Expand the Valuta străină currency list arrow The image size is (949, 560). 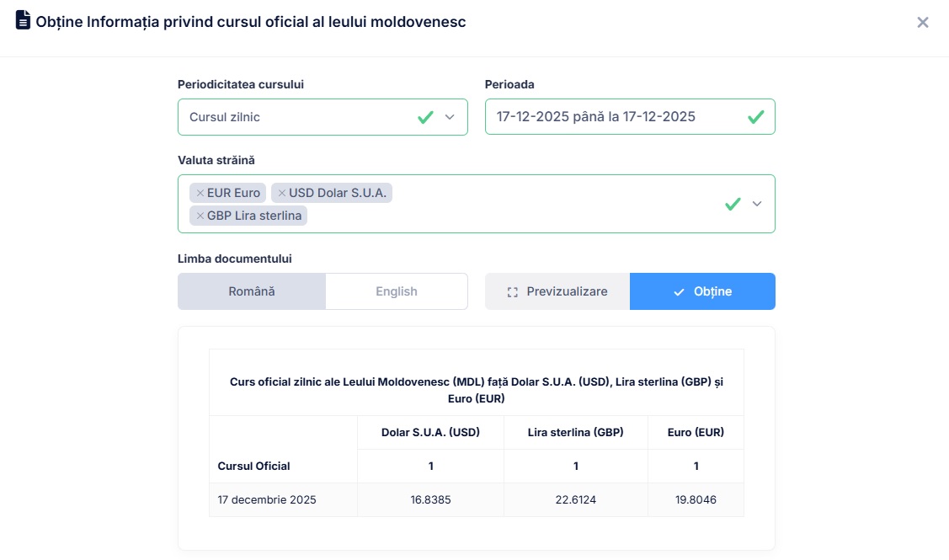click(x=756, y=204)
